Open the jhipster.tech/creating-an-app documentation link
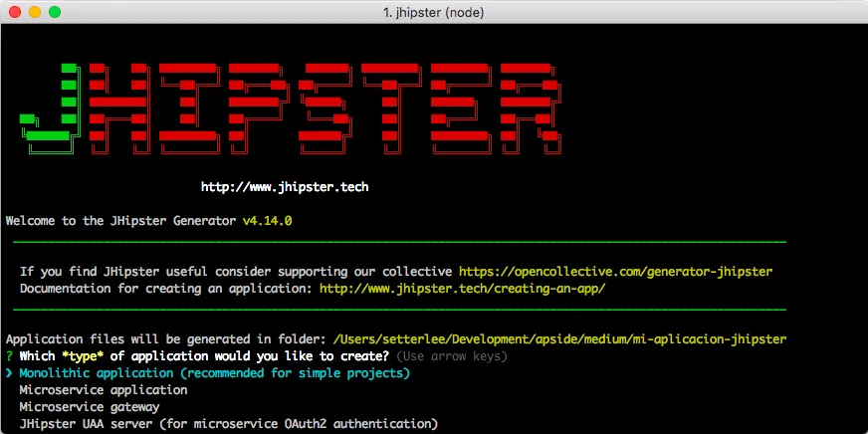868x434 pixels. tap(462, 289)
